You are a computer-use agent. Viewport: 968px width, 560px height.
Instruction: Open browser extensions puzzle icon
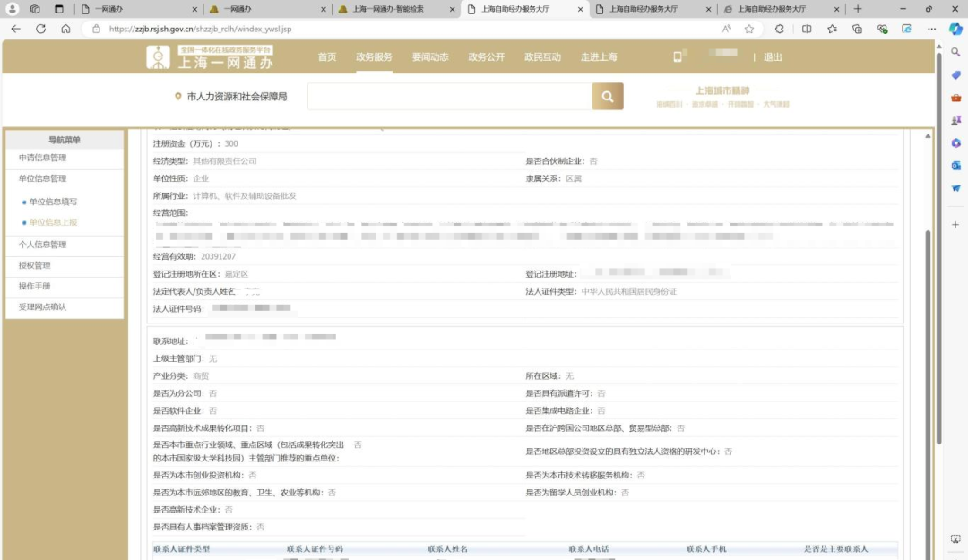[779, 29]
